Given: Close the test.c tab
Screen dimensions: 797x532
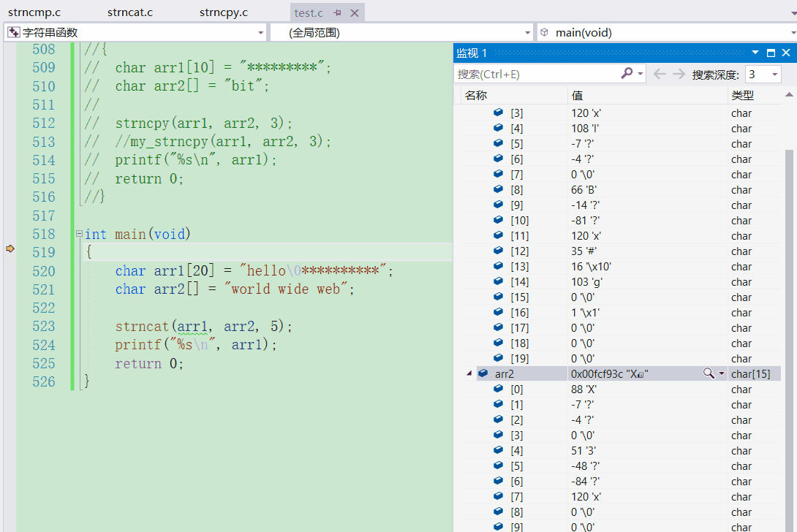Looking at the screenshot, I should 355,12.
